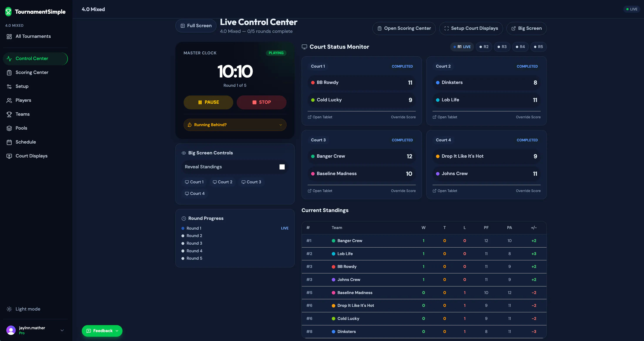Click the expand icon in Setup Court Displays
The width and height of the screenshot is (644, 341).
(446, 28)
